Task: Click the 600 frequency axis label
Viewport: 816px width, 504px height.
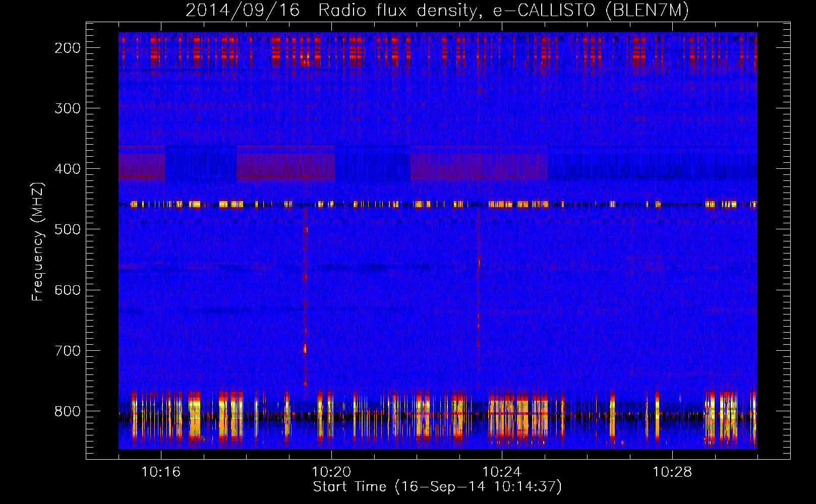Action: [x=68, y=290]
